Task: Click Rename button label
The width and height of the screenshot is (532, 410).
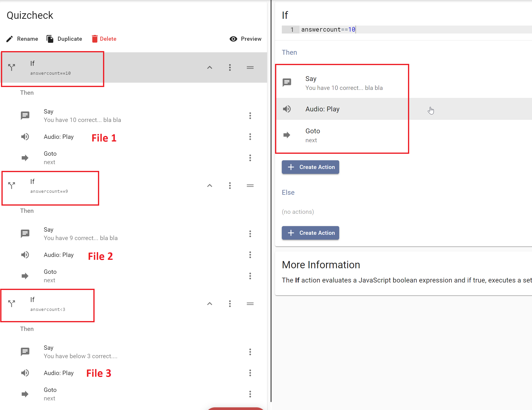Action: coord(28,39)
